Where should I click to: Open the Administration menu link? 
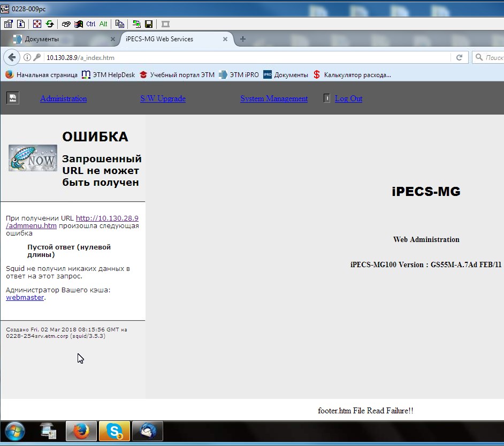[63, 99]
